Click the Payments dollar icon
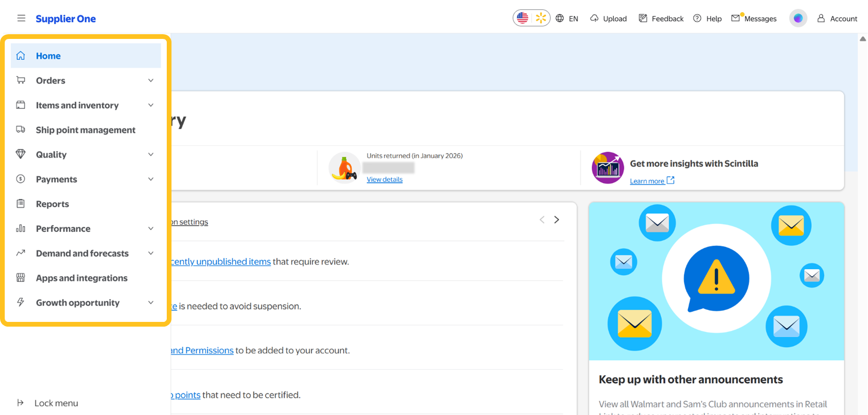 tap(21, 179)
